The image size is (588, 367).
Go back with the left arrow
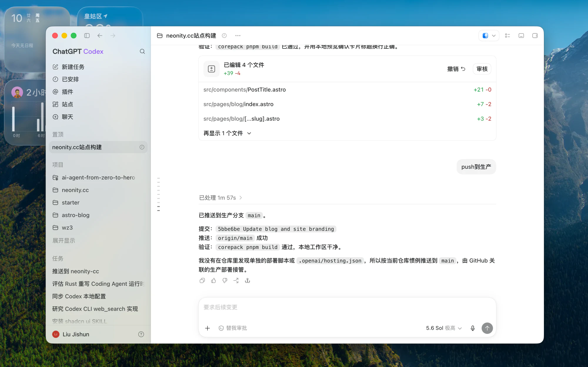click(100, 36)
